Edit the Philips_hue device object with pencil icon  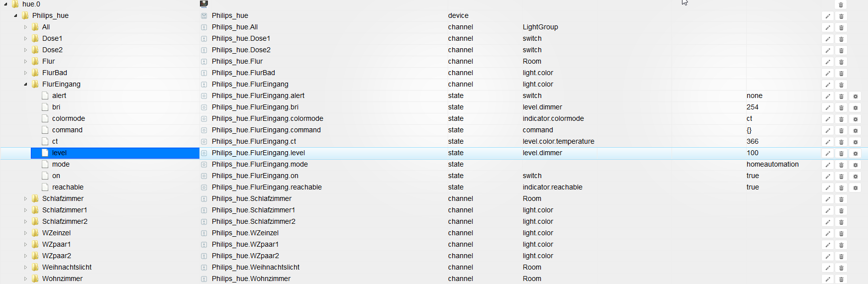828,16
